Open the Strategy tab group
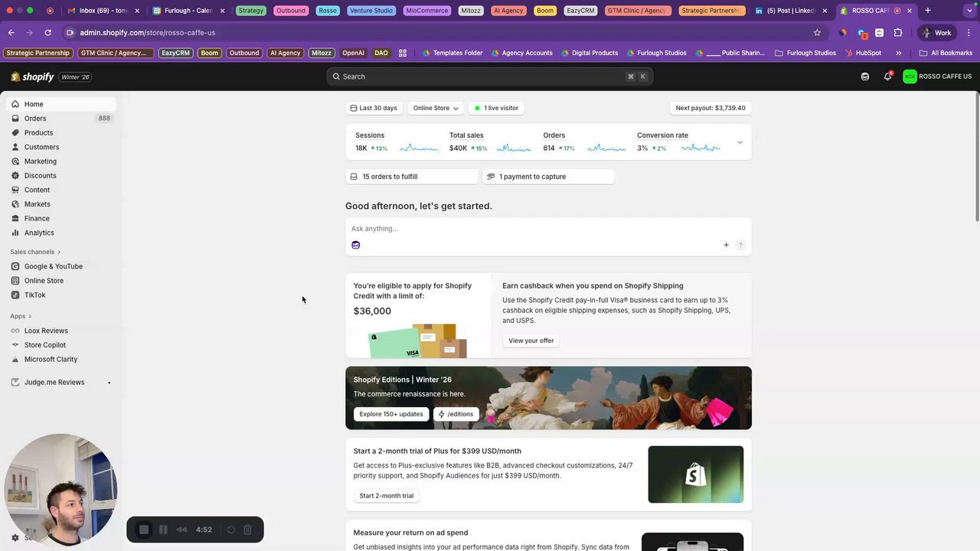The image size is (980, 551). (x=250, y=11)
